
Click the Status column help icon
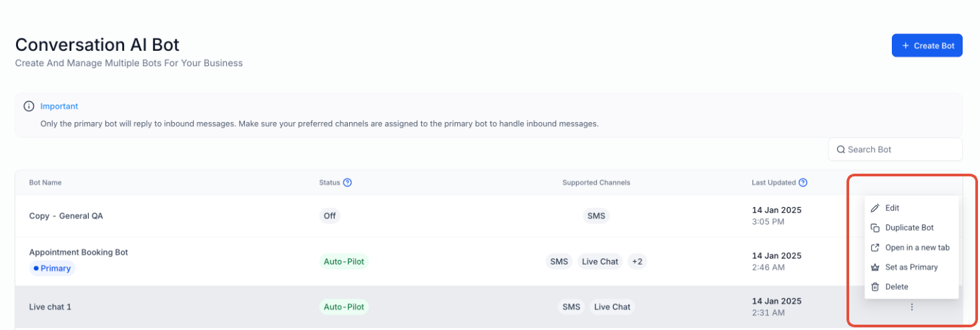(x=348, y=182)
